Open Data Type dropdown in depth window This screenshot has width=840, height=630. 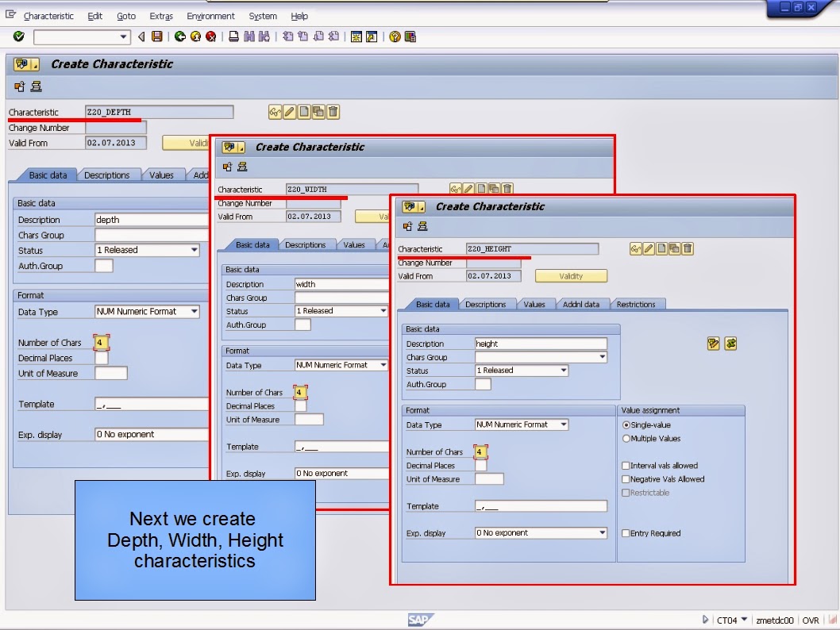point(194,312)
